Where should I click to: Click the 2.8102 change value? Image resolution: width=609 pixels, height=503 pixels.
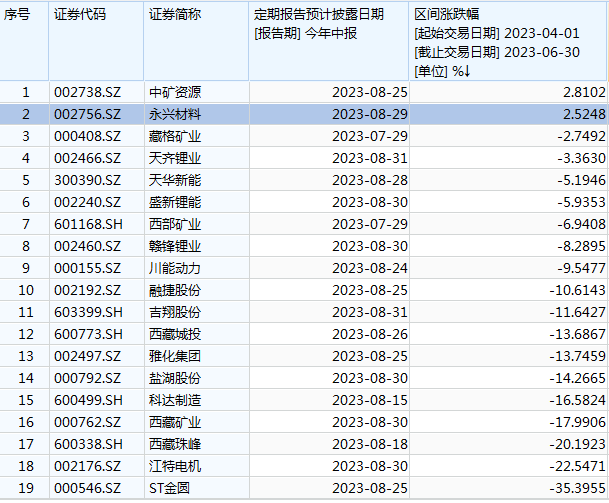(x=584, y=92)
